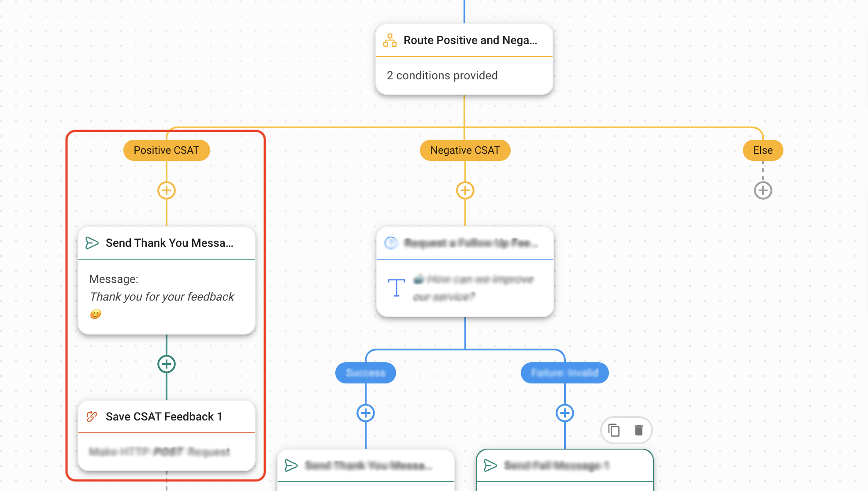Image resolution: width=868 pixels, height=491 pixels.
Task: Add step after Send Thank You Message
Action: point(167,364)
